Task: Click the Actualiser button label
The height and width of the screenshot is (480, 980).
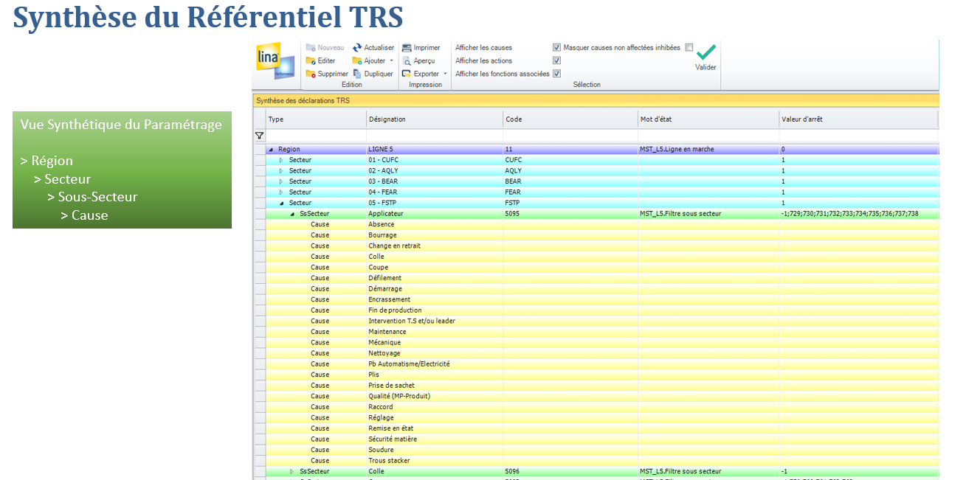Action: coord(379,48)
